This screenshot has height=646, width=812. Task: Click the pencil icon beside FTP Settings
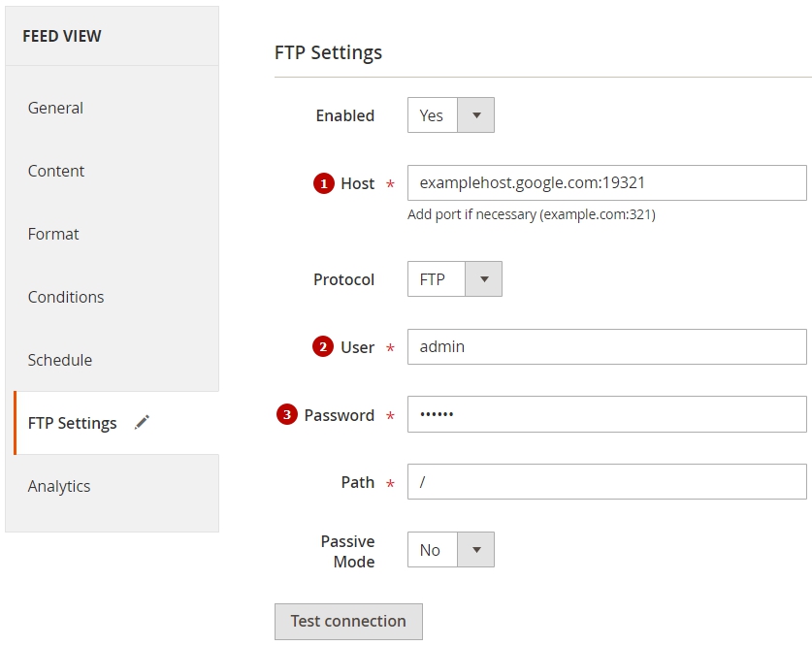pyautogui.click(x=142, y=422)
